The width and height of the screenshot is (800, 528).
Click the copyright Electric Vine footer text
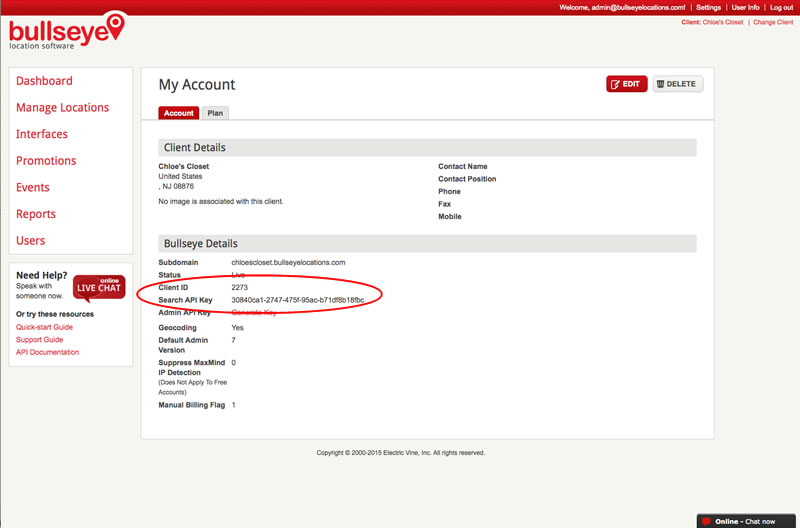(401, 452)
